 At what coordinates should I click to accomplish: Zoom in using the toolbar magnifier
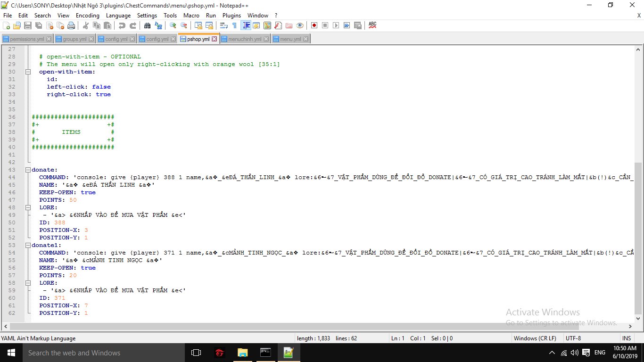click(x=173, y=25)
